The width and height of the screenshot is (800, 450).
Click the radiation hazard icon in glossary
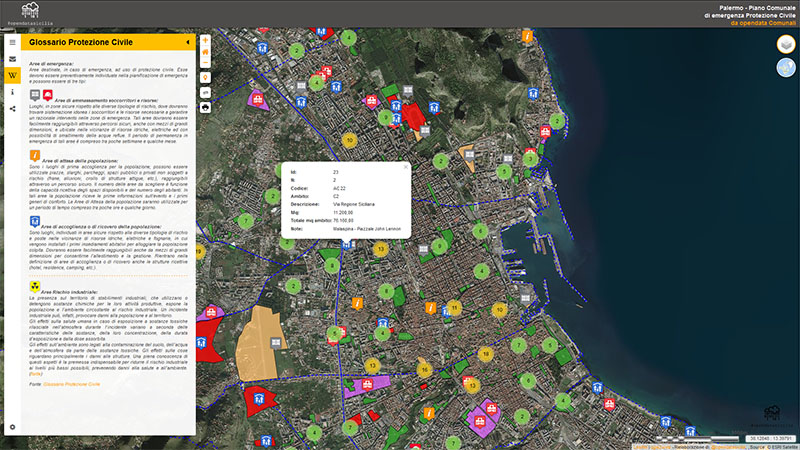pos(35,286)
